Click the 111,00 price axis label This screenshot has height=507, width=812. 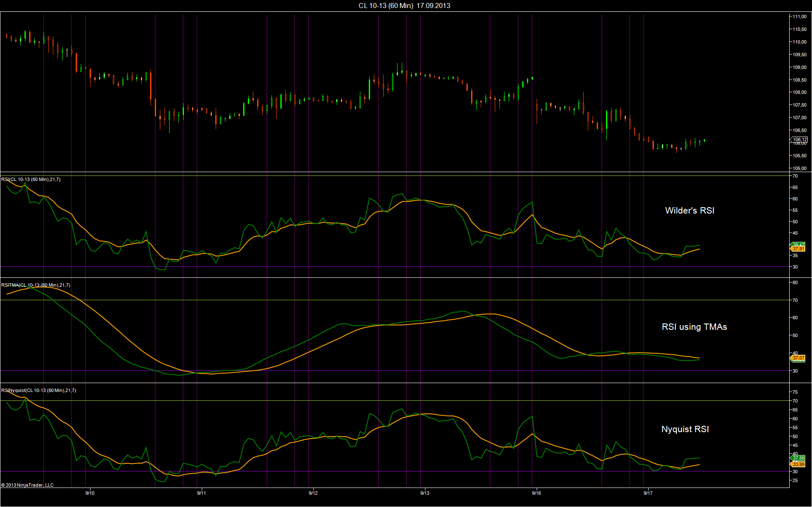click(x=799, y=16)
